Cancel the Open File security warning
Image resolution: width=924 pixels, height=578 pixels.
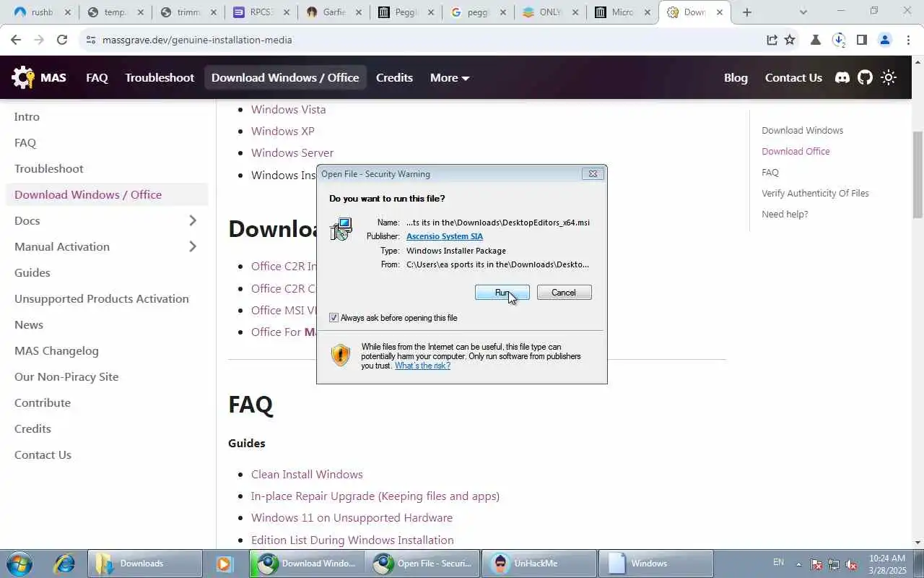click(564, 293)
